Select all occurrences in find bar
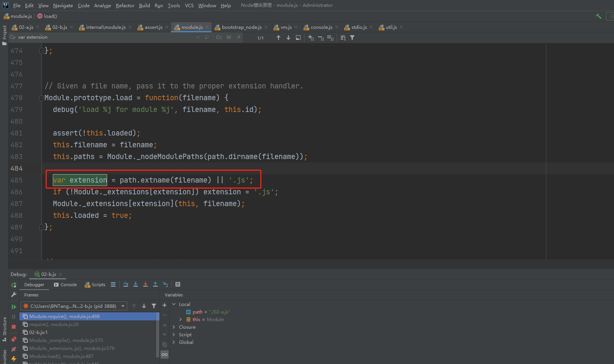The image size is (614, 364). point(331,38)
